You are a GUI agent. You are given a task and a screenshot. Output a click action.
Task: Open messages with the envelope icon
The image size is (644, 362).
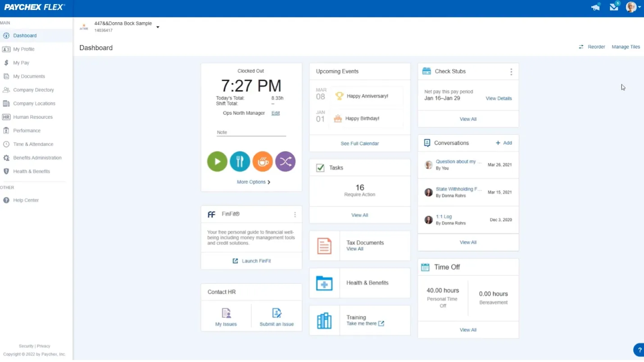tap(613, 7)
